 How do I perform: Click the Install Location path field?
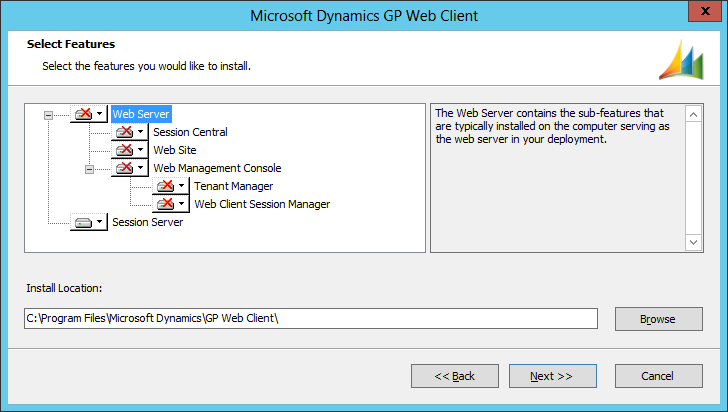[x=311, y=318]
